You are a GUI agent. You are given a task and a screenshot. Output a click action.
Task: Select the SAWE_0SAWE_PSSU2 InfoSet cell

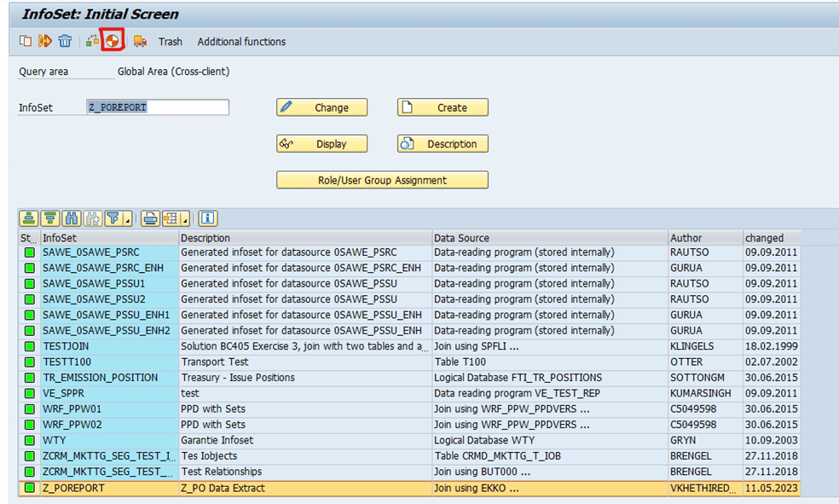tap(110, 299)
